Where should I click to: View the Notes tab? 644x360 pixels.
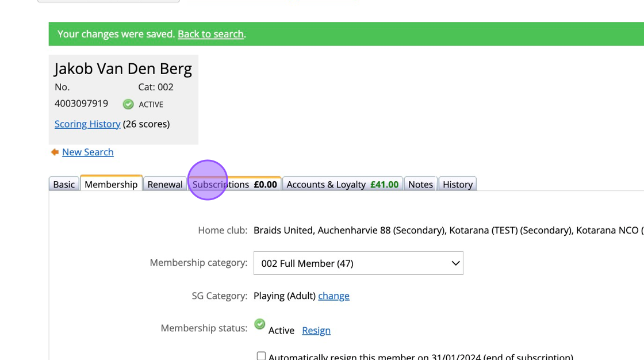click(420, 185)
